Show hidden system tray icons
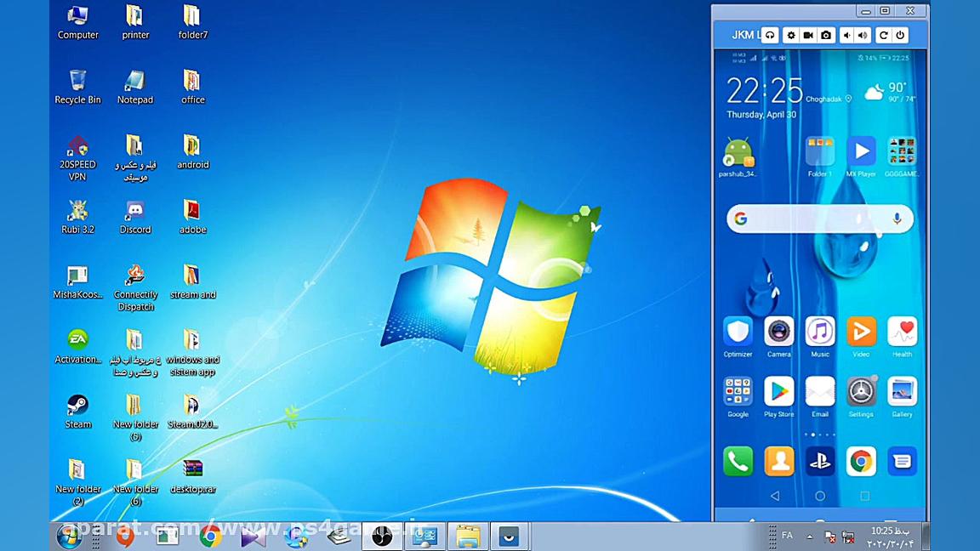Screen dimensions: 980x551 click(x=809, y=536)
